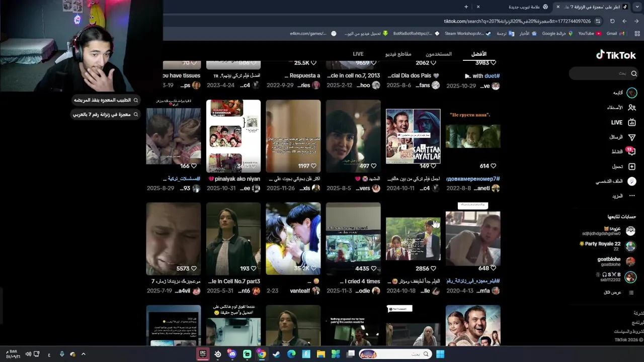The width and height of the screenshot is (644, 362).
Task: Open the BotRixBotRix bookmark
Action: tap(416, 34)
